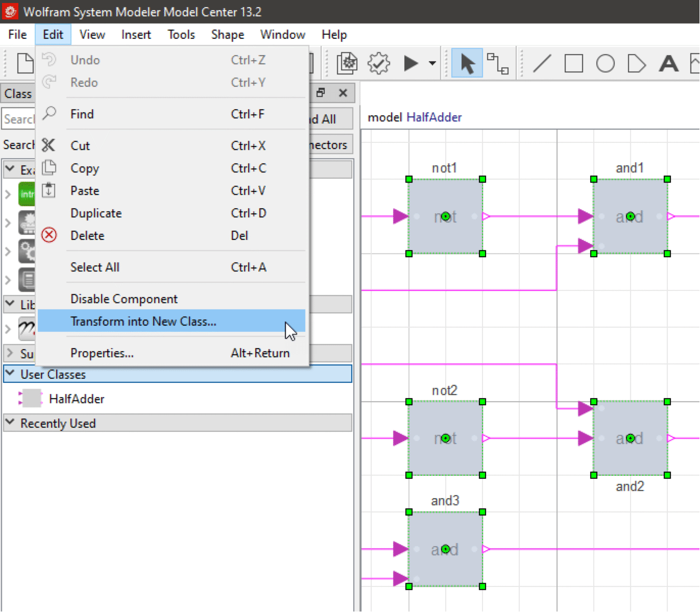Click the Simulate play button
The height and width of the screenshot is (612, 700).
pos(411,63)
